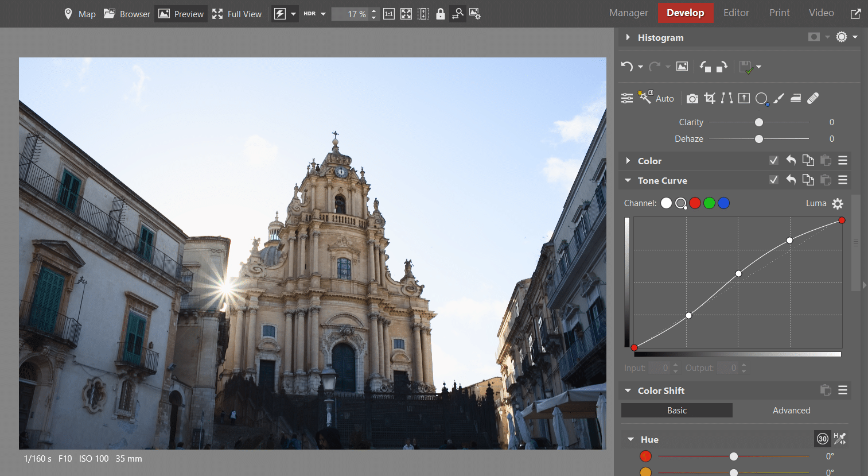The width and height of the screenshot is (868, 476).
Task: Rotate the image left
Action: (x=706, y=67)
